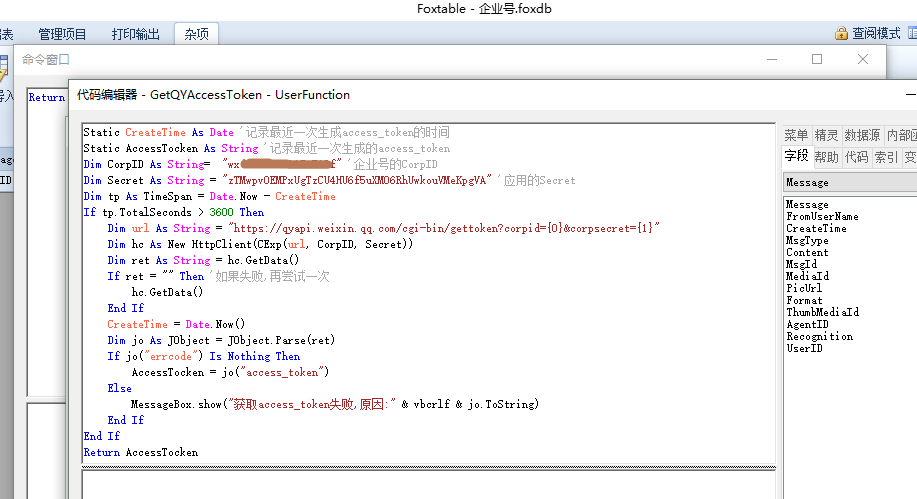Open the 菜单 tab in side panel
Image resolution: width=917 pixels, height=499 pixels.
[796, 135]
